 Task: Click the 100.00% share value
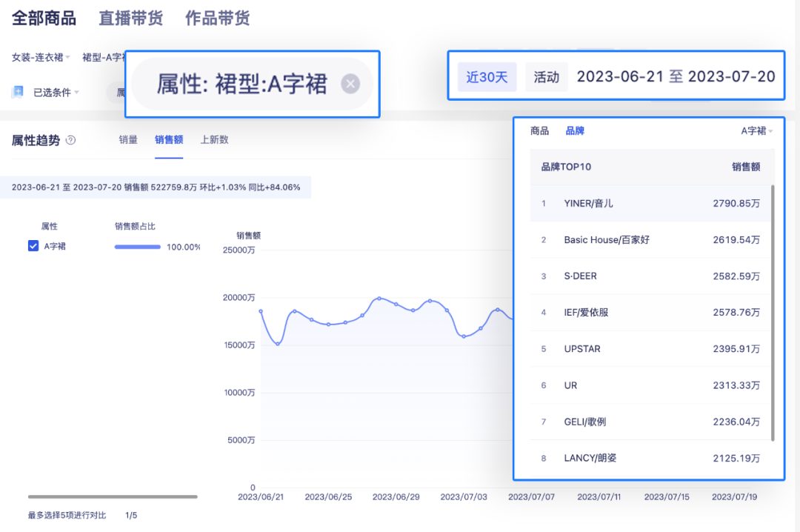(183, 247)
